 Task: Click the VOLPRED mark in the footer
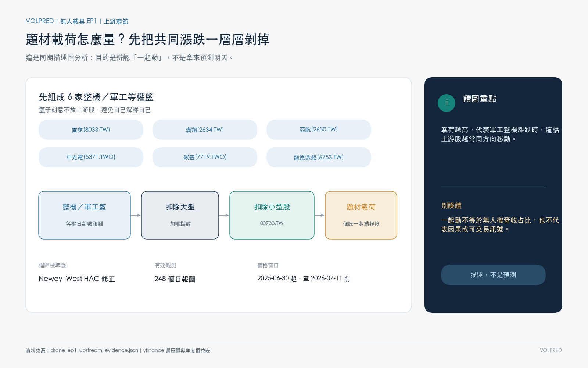[551, 350]
